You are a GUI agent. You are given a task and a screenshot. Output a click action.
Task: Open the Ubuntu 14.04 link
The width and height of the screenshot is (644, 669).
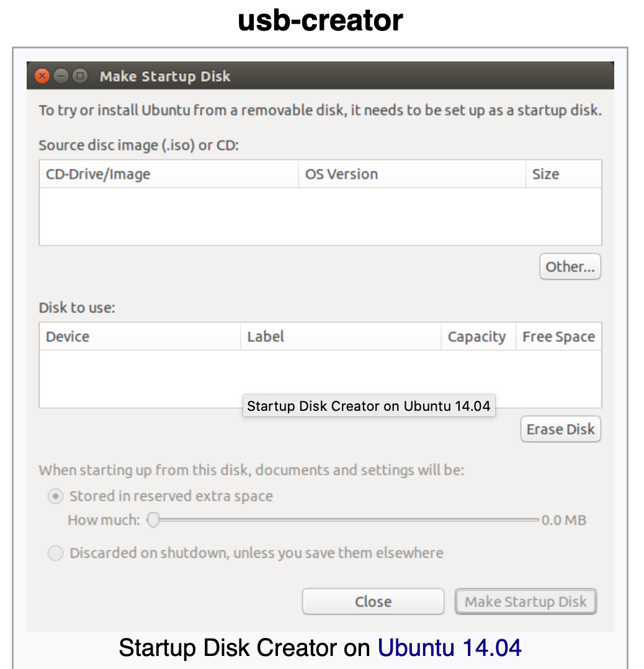(450, 648)
